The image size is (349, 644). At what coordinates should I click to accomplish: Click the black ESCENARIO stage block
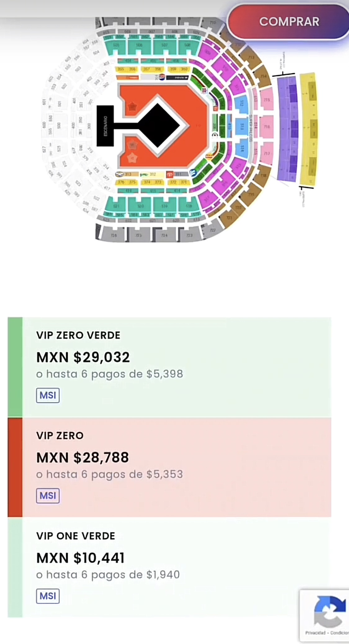pos(105,126)
